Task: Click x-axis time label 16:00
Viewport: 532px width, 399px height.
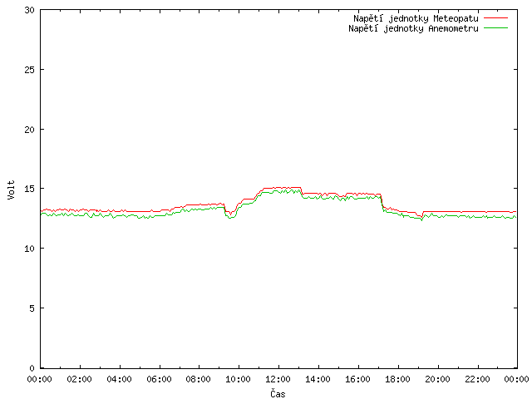Action: pyautogui.click(x=357, y=379)
